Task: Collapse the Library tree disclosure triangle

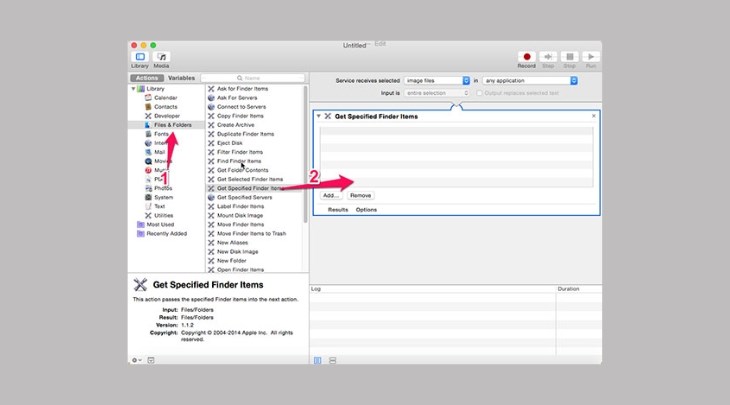Action: [133, 89]
